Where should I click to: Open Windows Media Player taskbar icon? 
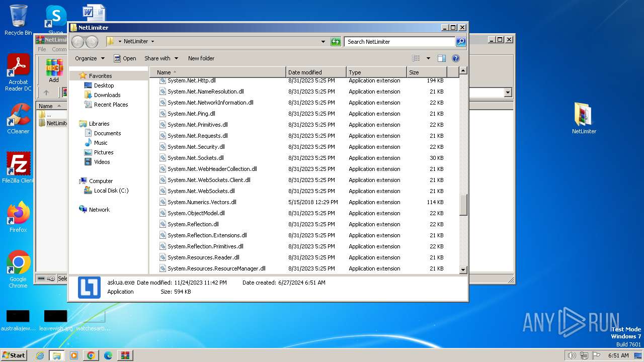(73, 355)
